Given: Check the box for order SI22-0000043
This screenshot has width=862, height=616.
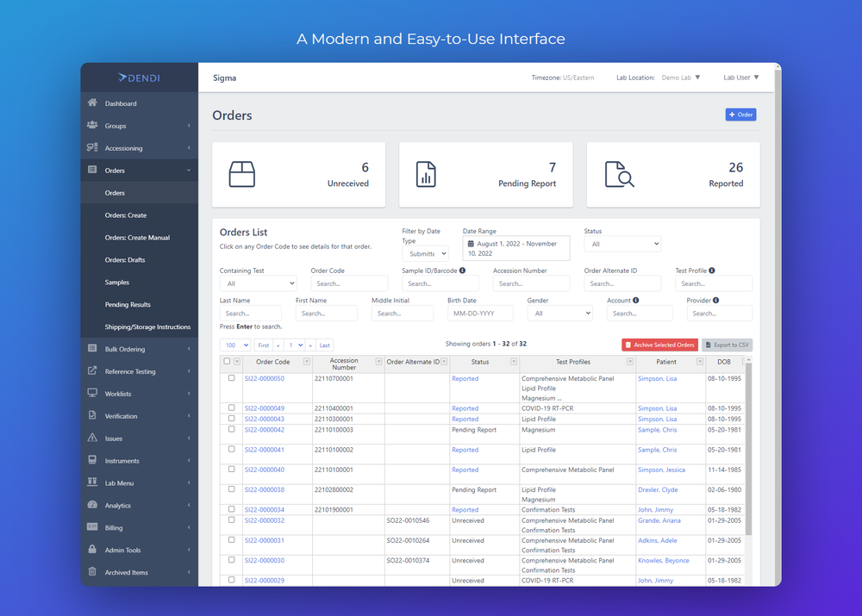Looking at the screenshot, I should pos(231,418).
